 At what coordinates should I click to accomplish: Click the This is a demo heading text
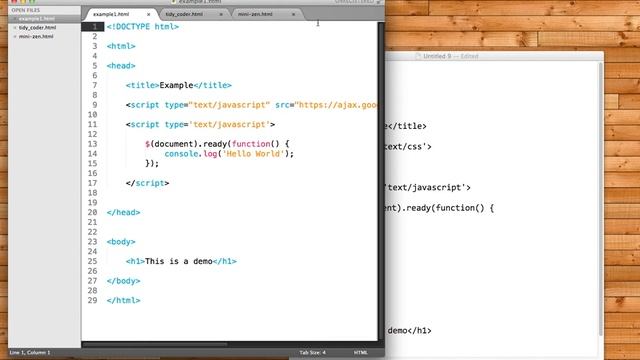[179, 261]
